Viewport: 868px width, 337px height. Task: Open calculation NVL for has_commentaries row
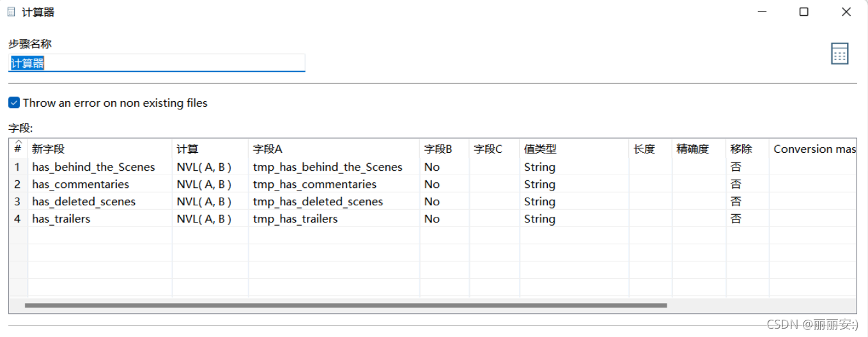(210, 184)
